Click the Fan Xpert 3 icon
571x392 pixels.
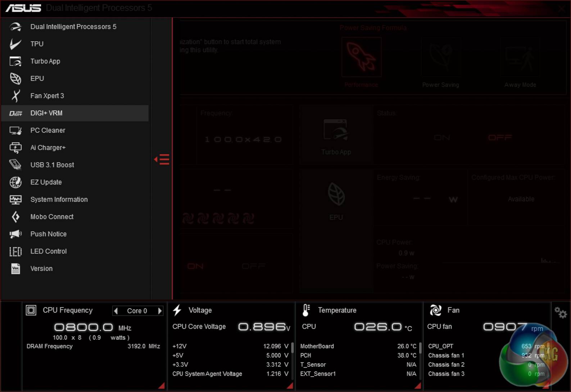coord(15,96)
